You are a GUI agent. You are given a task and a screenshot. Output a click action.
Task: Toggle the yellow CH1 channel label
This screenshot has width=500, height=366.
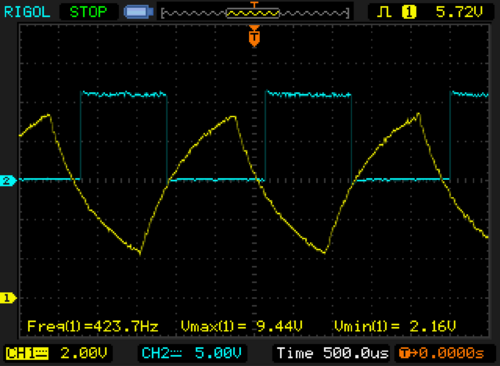click(x=27, y=353)
